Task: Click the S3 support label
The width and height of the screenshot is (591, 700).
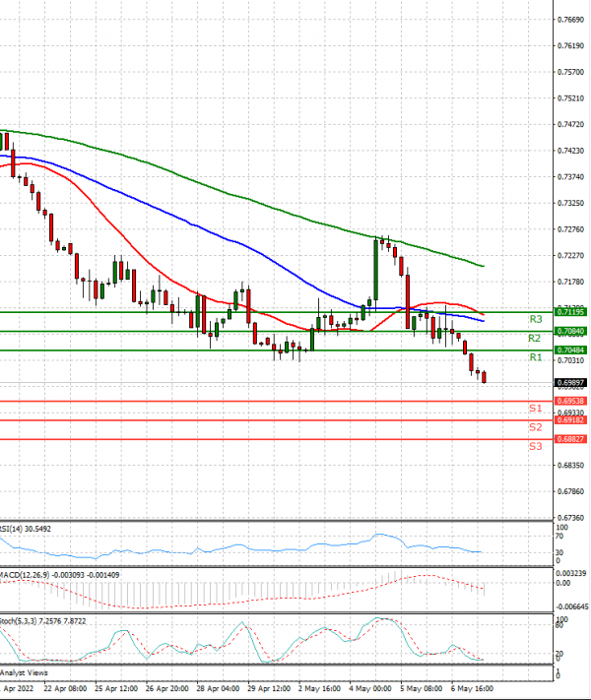Action: (535, 446)
